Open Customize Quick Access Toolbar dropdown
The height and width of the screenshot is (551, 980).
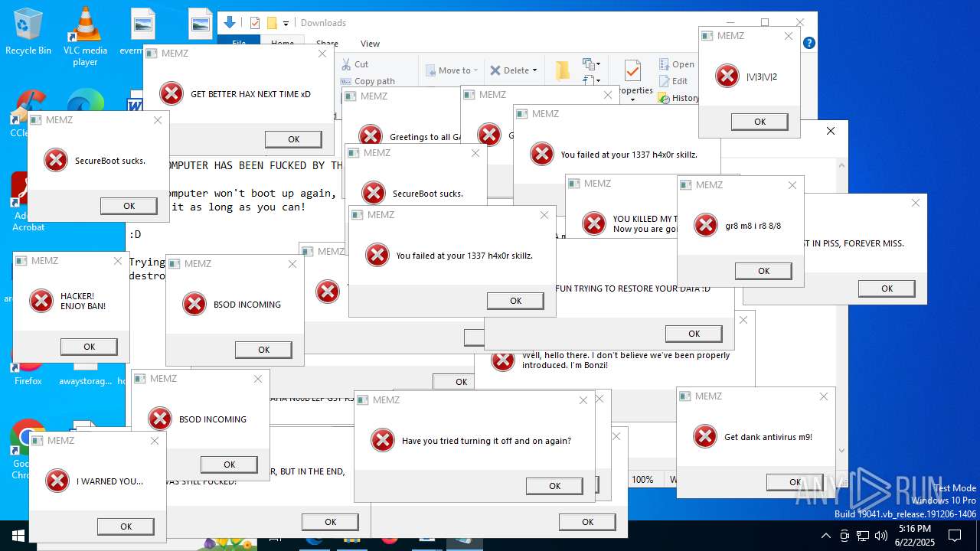(286, 24)
